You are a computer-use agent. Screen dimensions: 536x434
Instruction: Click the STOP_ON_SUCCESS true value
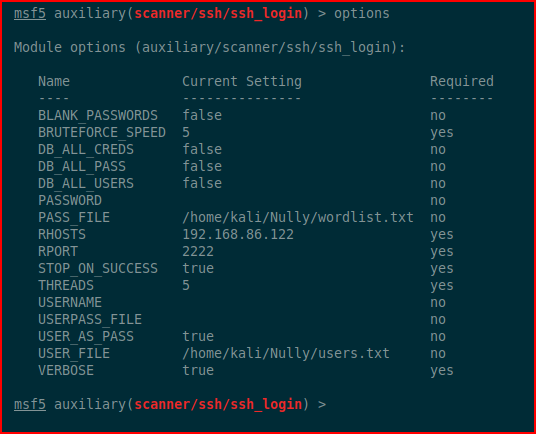click(198, 268)
